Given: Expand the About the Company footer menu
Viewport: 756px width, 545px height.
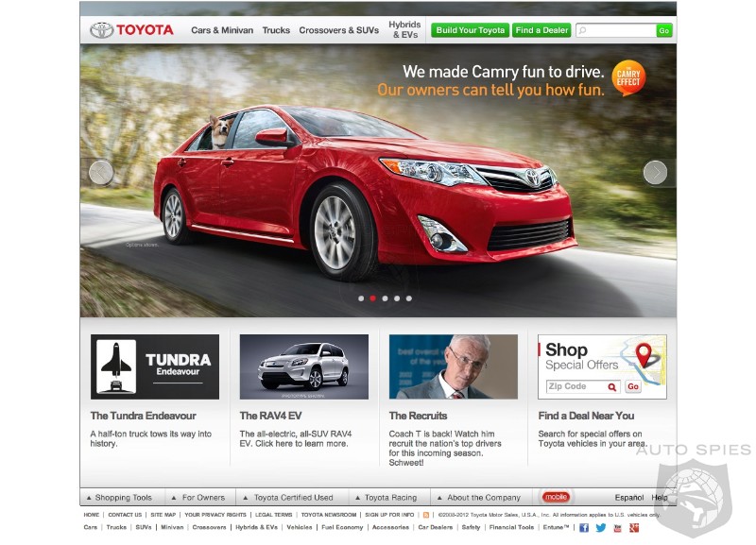Looking at the screenshot, I should [x=479, y=497].
